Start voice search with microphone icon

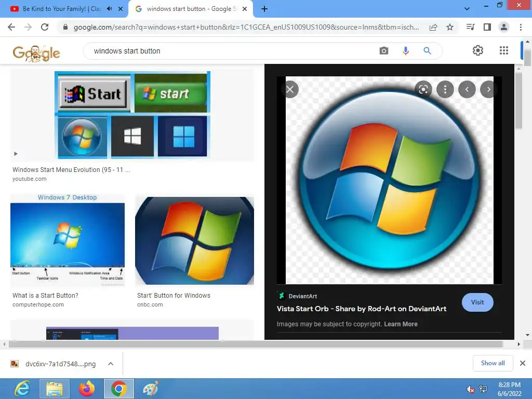pyautogui.click(x=405, y=51)
